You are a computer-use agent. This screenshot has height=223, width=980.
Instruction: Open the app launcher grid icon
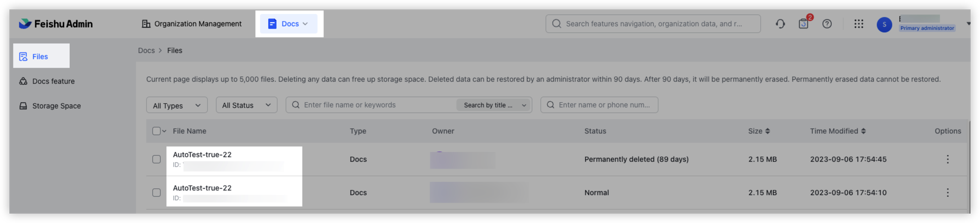pos(858,24)
